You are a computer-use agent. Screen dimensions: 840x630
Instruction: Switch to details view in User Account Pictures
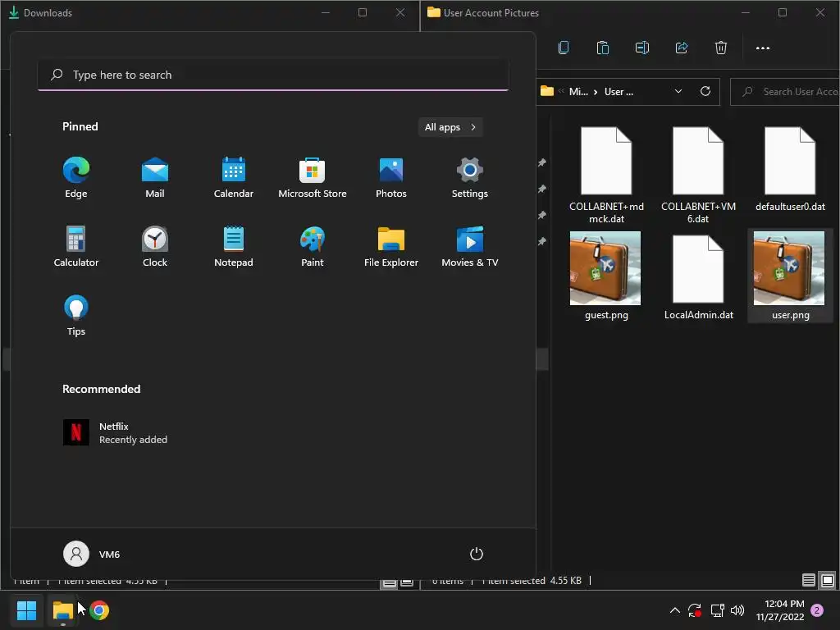[808, 580]
